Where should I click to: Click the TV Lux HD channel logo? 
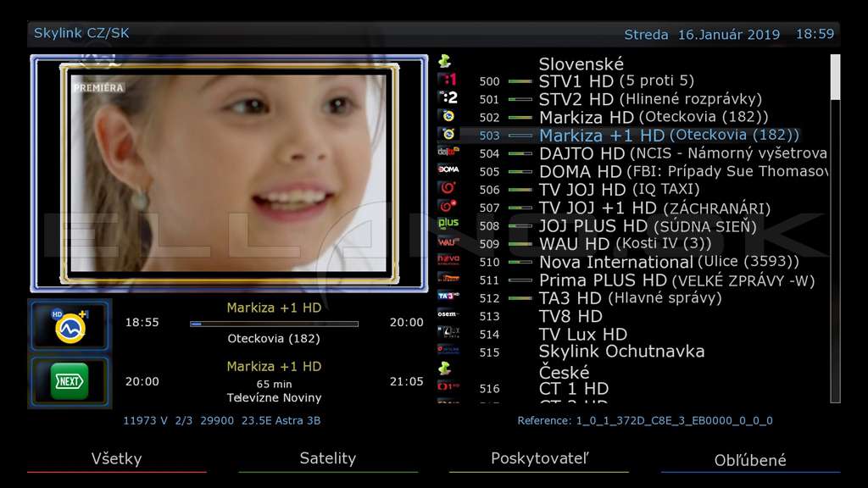(x=448, y=332)
